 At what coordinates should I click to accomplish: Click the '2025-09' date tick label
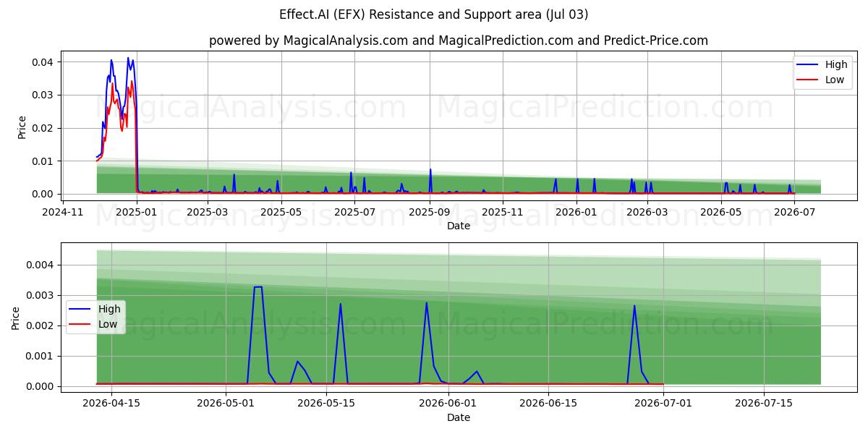click(430, 212)
